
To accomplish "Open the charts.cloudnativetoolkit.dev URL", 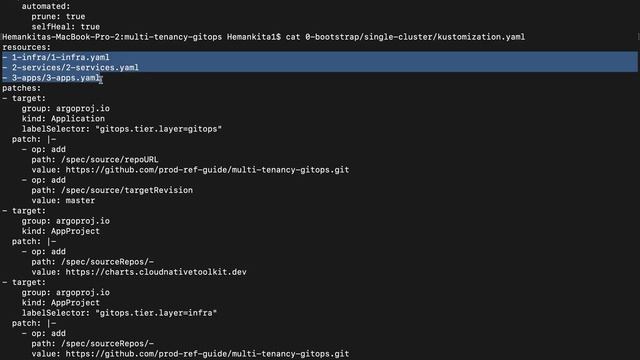I will point(156,272).
